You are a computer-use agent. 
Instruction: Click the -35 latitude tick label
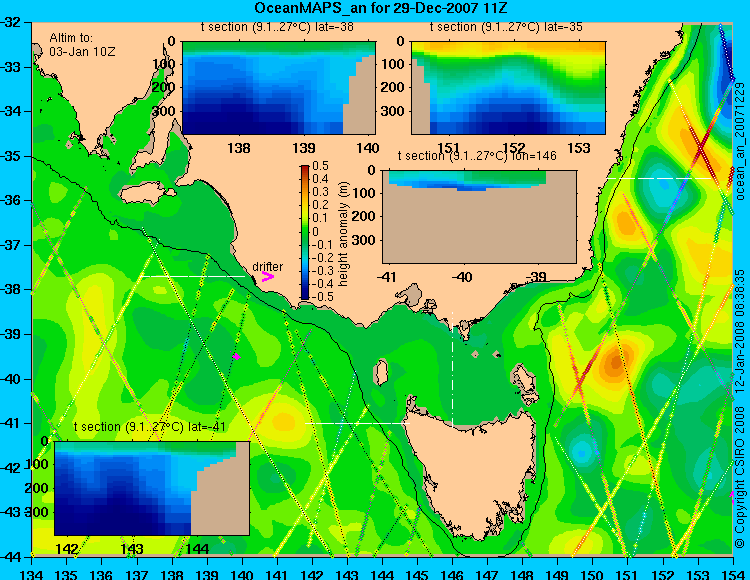(x=11, y=156)
